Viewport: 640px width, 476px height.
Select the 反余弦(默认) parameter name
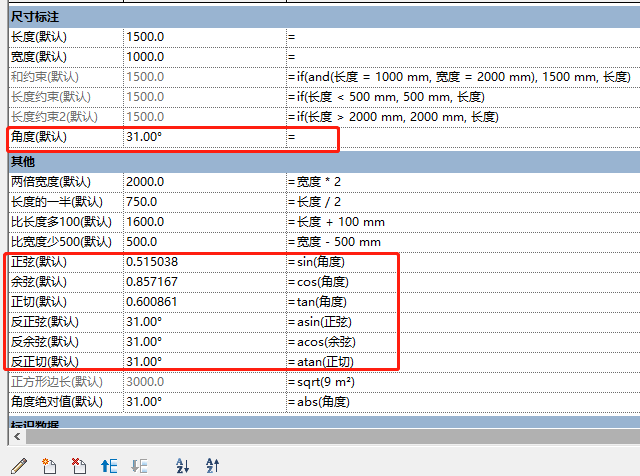click(44, 342)
